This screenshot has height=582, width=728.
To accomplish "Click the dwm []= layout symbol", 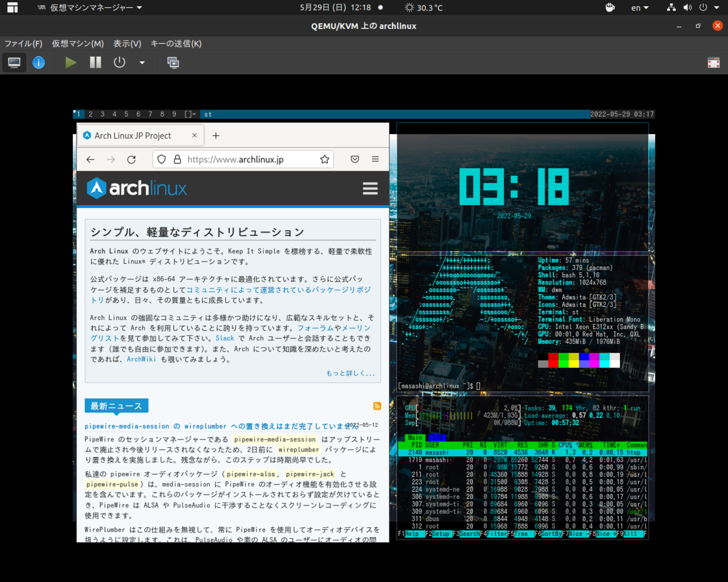I will pos(190,114).
